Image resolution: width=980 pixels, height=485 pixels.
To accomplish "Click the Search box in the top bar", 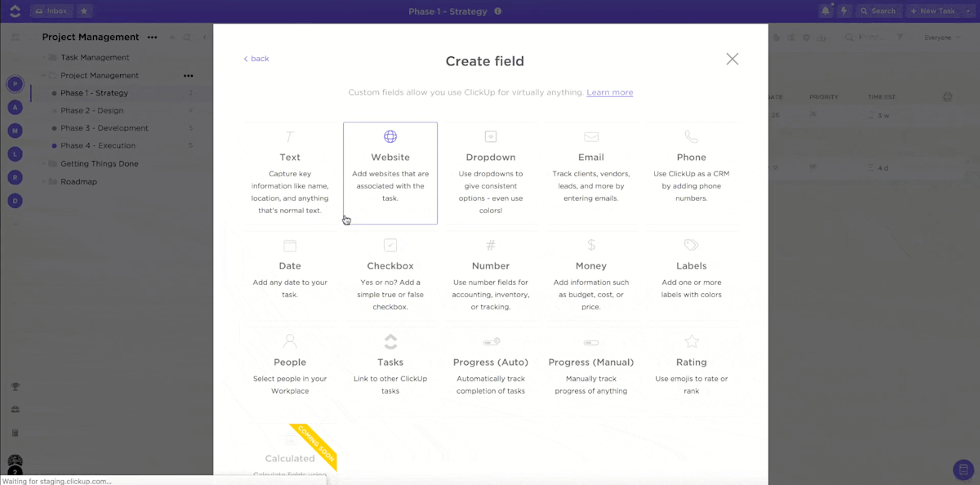I will pos(879,11).
